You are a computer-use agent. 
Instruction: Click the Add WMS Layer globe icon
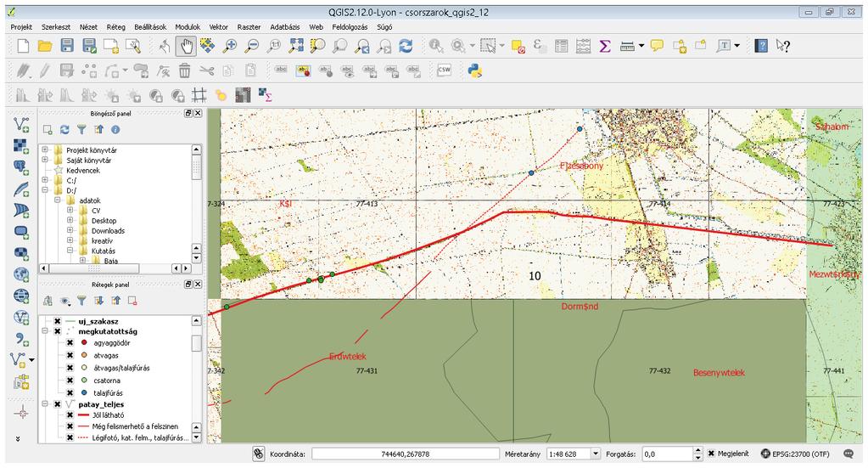[x=21, y=274]
